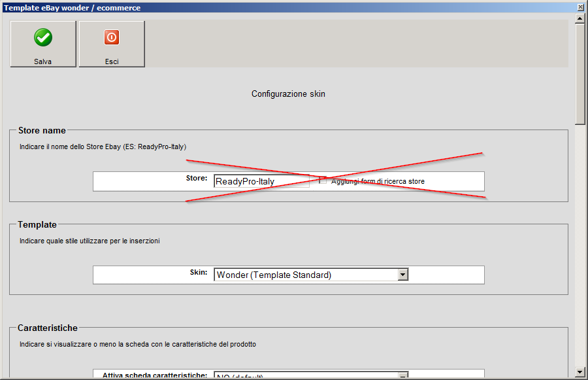Click the 'Skin:' field label
588x380 pixels.
coord(199,272)
